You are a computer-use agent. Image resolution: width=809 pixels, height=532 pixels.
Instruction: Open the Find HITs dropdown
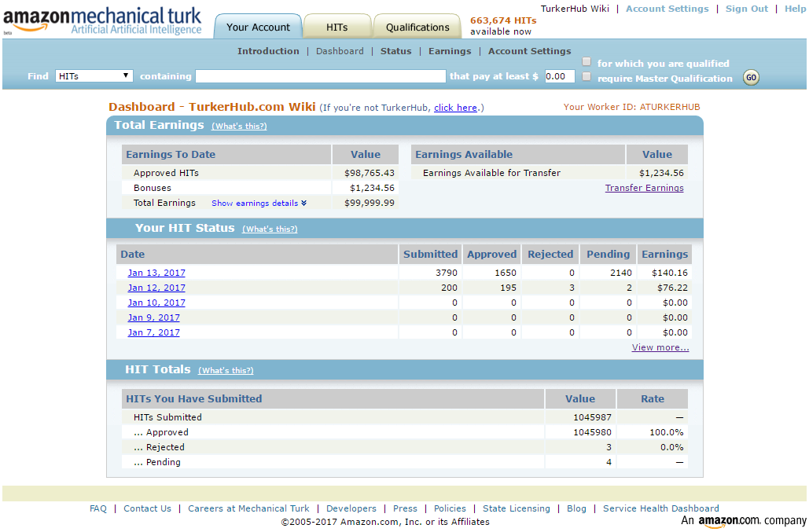(x=94, y=76)
